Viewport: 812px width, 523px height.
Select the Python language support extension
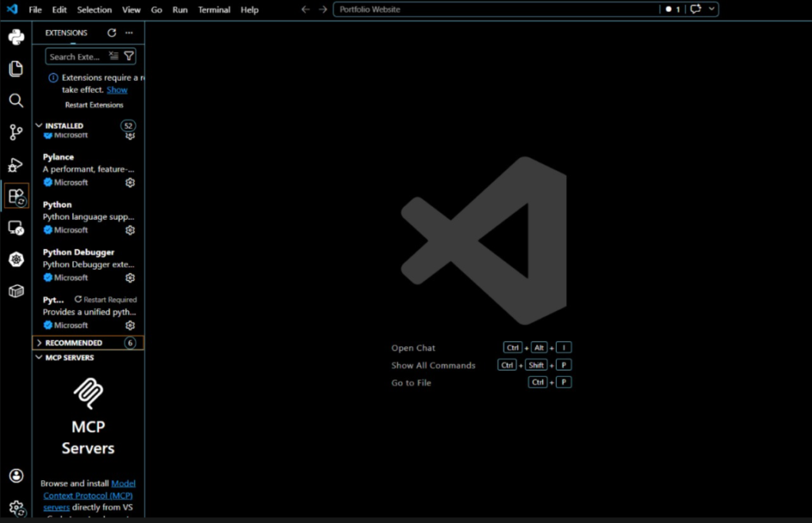[x=89, y=217]
